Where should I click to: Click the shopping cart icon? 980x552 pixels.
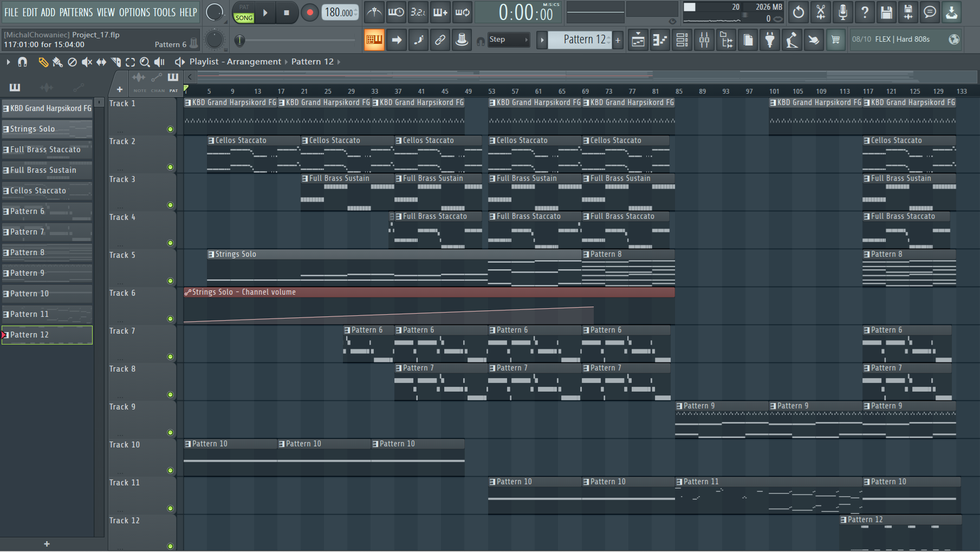point(836,40)
